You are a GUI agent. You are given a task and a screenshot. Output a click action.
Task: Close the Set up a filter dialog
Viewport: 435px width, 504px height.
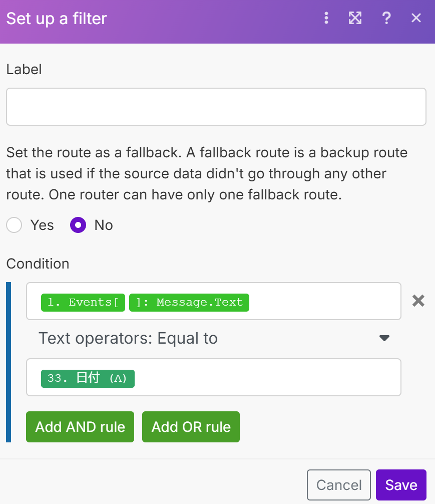click(416, 19)
